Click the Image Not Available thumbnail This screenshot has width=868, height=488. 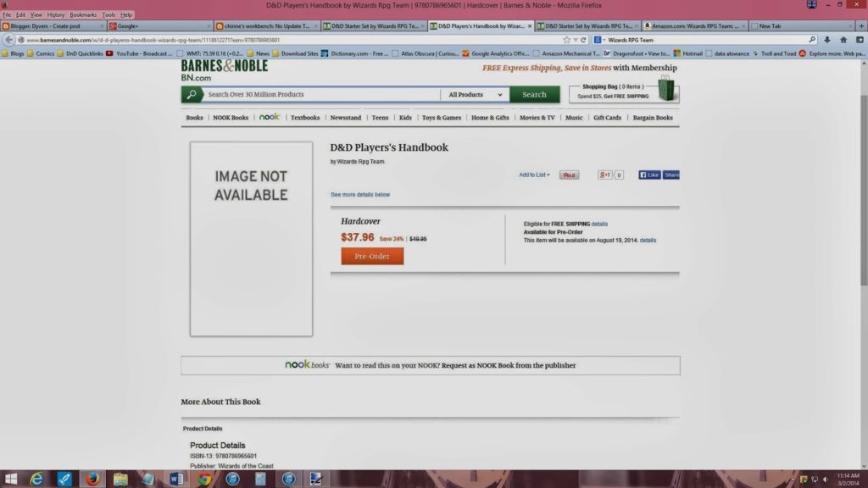[x=251, y=239]
